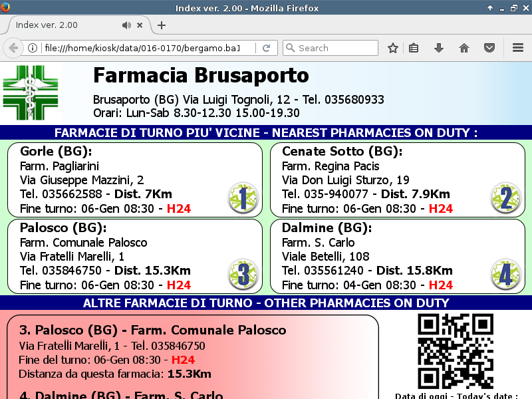
Task: Open the search engine dropdown magnifier
Action: [x=290, y=48]
